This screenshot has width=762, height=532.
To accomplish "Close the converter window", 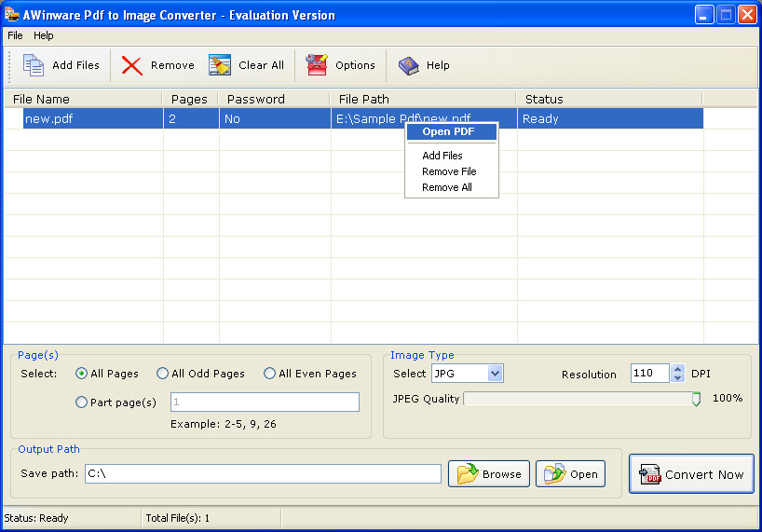I will coord(747,15).
